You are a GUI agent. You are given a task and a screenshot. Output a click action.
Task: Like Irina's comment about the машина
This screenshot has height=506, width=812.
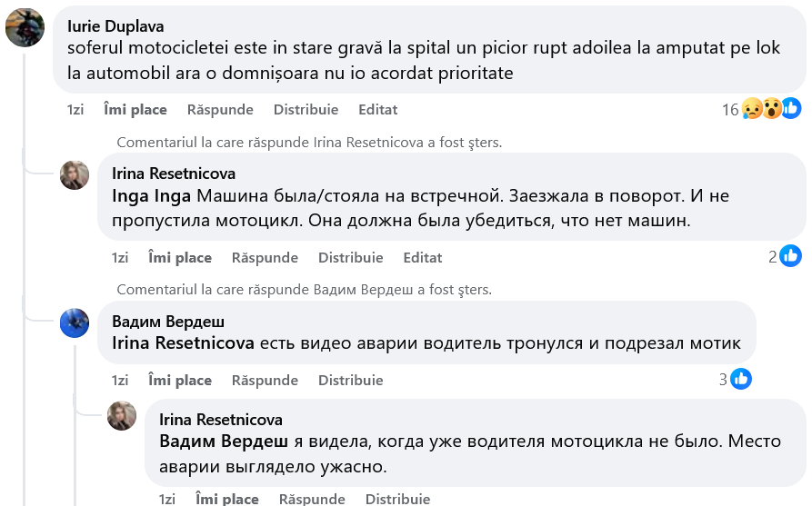tap(180, 257)
